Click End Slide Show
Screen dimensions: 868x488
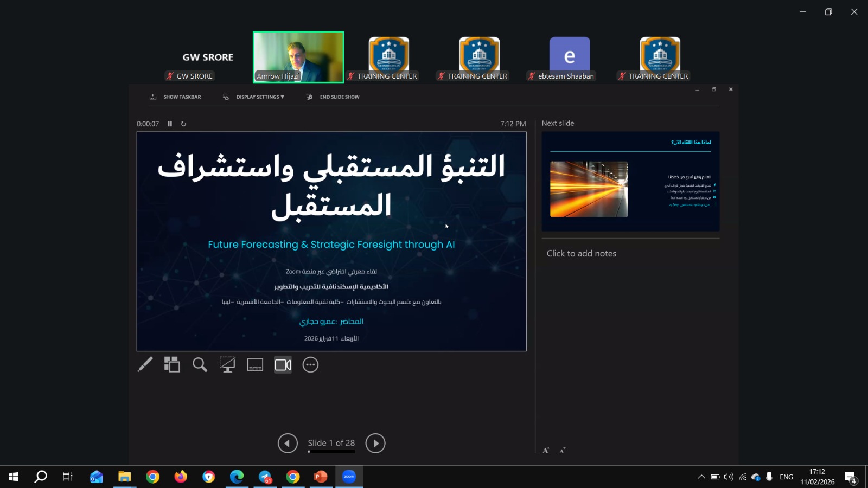[x=333, y=97]
